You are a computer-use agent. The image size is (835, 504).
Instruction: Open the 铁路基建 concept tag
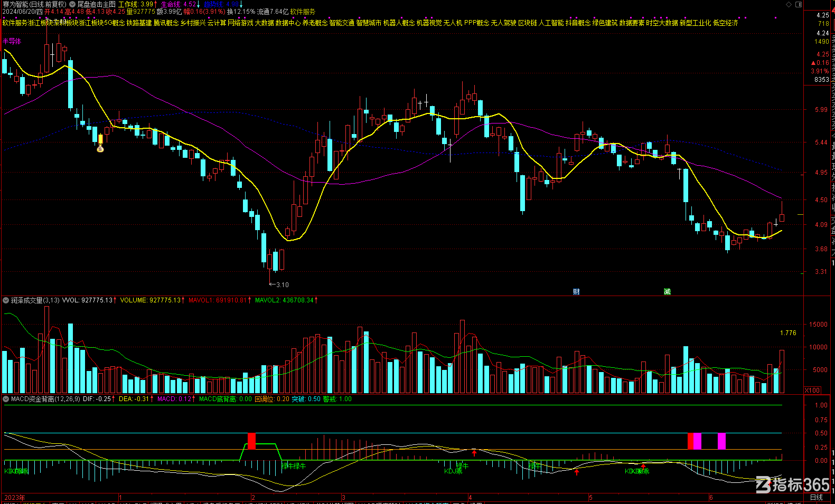pyautogui.click(x=139, y=23)
